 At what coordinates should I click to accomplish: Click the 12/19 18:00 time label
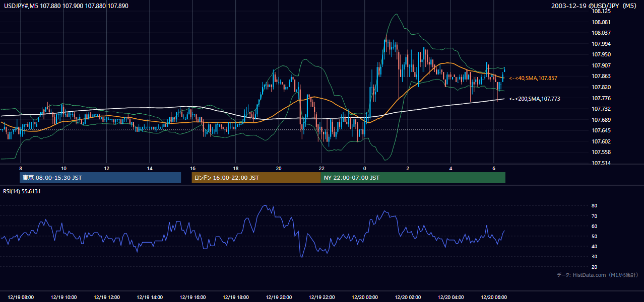click(236, 297)
